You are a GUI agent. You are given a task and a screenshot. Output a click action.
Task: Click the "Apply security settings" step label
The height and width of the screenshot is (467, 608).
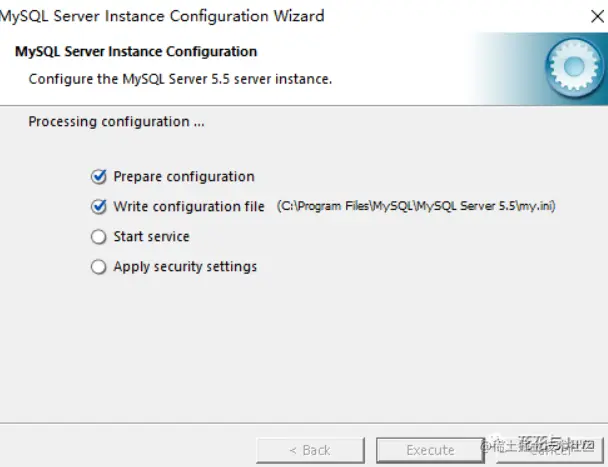(185, 267)
